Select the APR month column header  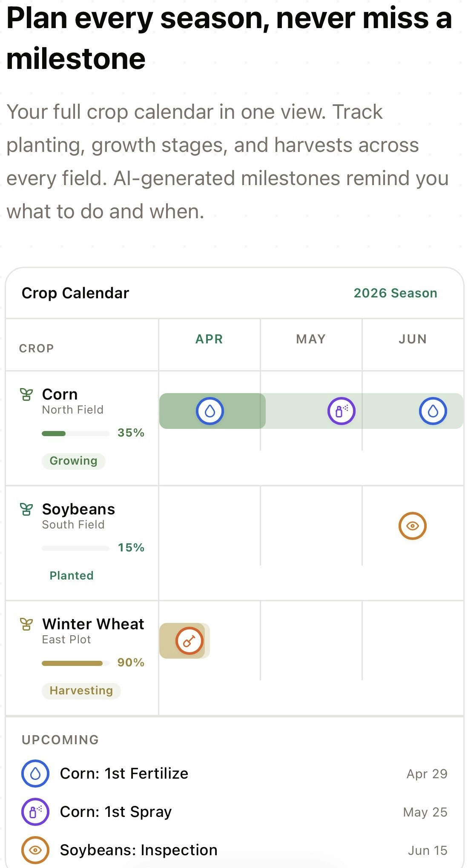209,339
